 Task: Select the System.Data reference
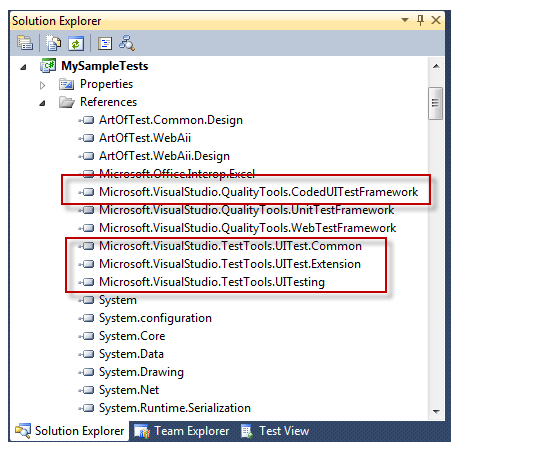[x=131, y=354]
